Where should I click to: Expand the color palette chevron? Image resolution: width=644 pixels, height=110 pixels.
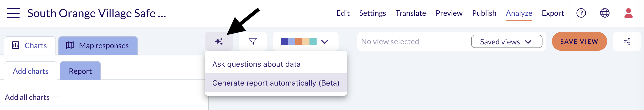(325, 42)
